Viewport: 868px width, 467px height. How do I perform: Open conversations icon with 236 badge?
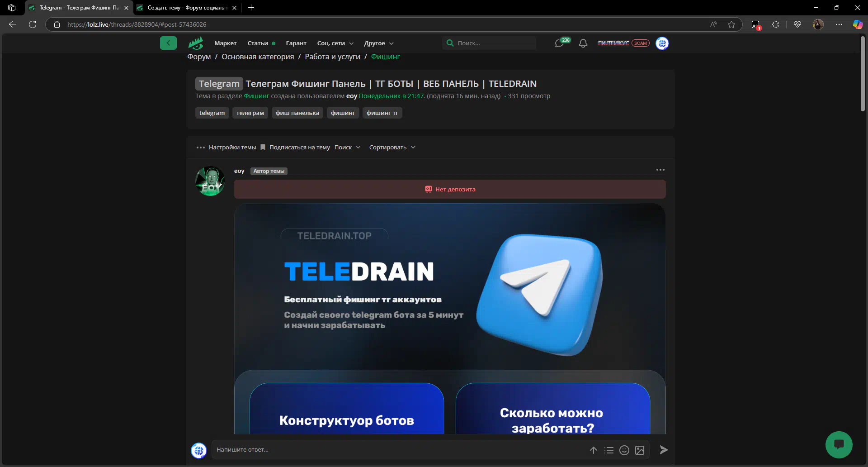pyautogui.click(x=560, y=43)
